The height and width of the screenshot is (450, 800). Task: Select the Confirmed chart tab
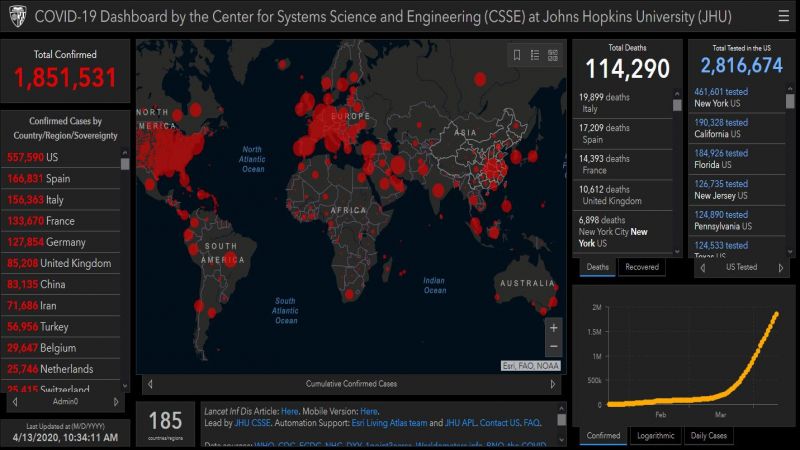coord(603,436)
